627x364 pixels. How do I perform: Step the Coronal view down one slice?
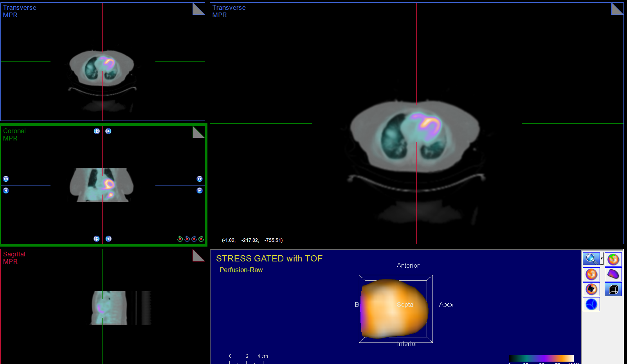pyautogui.click(x=108, y=239)
